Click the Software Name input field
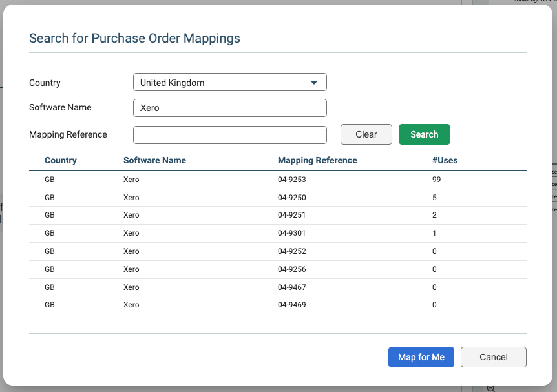557x392 pixels. [x=229, y=107]
